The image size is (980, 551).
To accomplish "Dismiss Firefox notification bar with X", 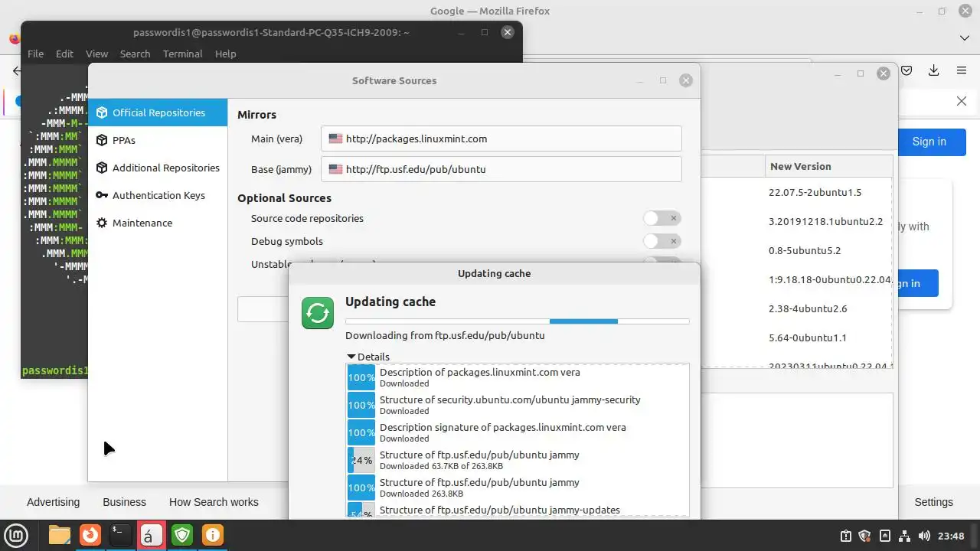I will coord(962,101).
